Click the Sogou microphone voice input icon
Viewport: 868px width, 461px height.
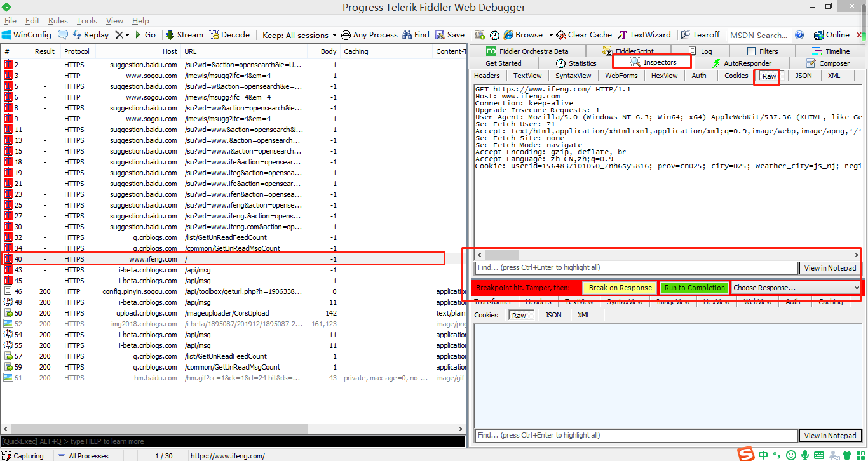point(804,455)
